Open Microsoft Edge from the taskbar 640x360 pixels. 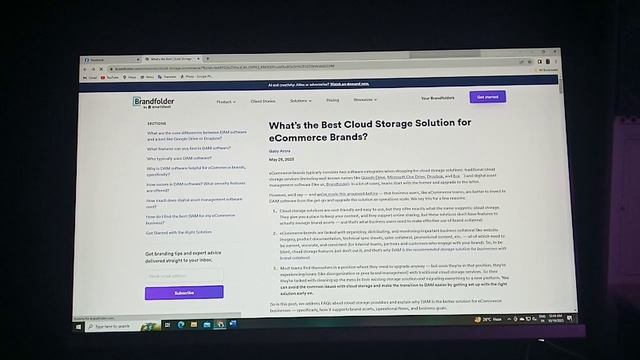pyautogui.click(x=181, y=325)
